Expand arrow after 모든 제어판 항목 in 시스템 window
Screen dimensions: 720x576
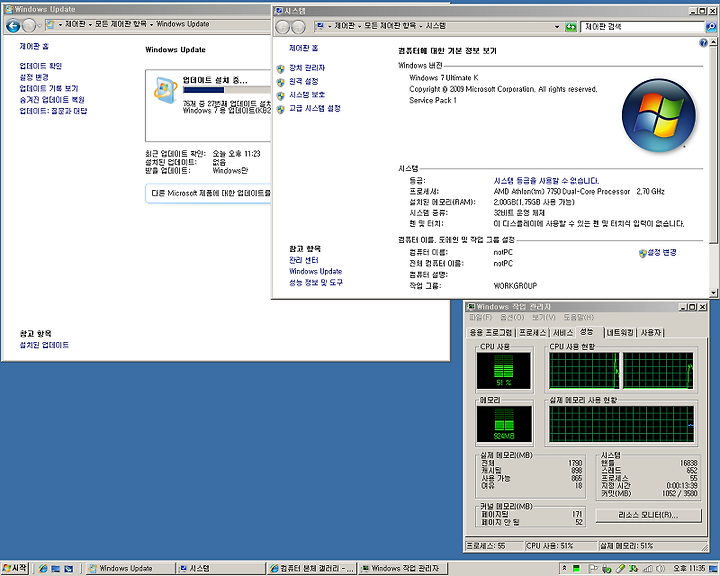click(421, 26)
